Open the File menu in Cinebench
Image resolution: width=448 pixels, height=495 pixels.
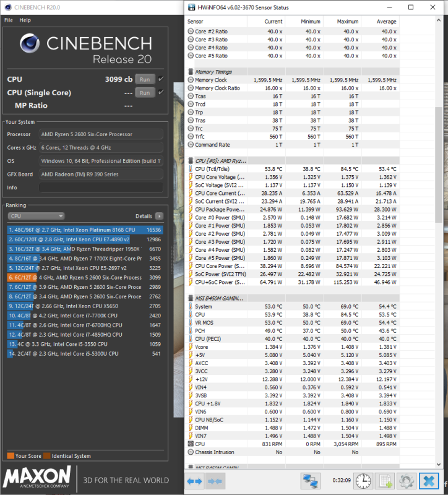pyautogui.click(x=9, y=20)
